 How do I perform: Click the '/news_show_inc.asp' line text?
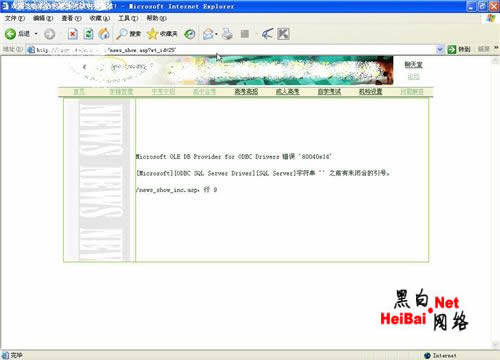click(176, 190)
